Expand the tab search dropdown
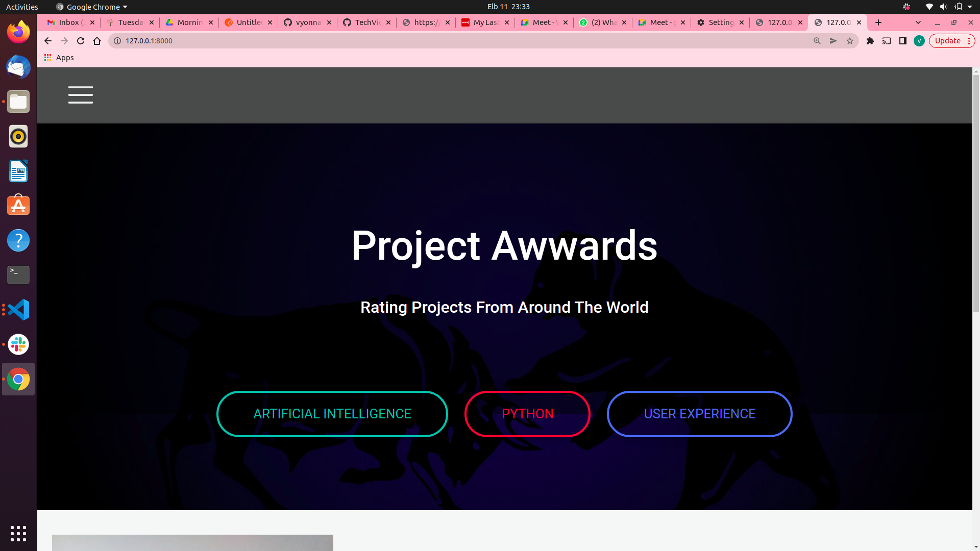This screenshot has height=551, width=980. [918, 22]
